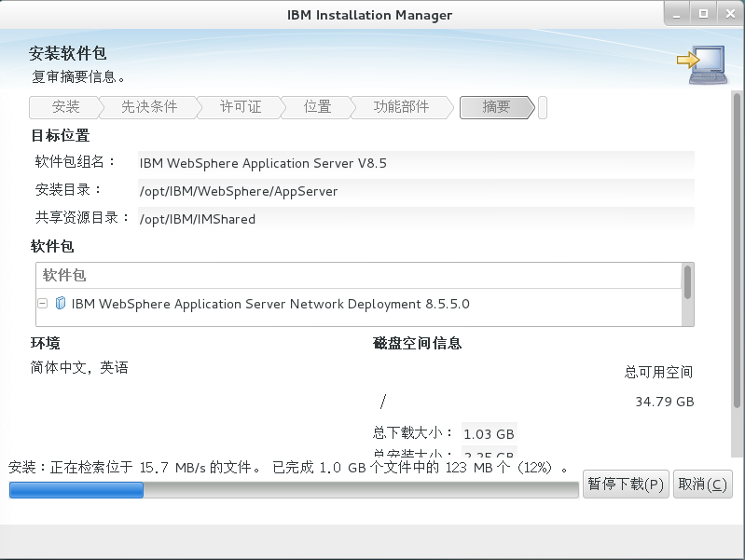Click the package list vertical scrollbar
Screen dimensions: 745x560
coord(687,294)
